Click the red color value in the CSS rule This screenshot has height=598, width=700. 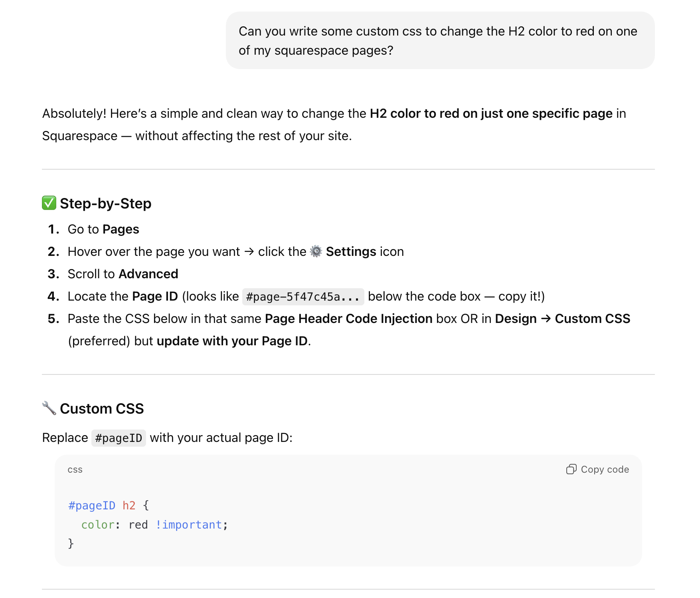pyautogui.click(x=138, y=525)
